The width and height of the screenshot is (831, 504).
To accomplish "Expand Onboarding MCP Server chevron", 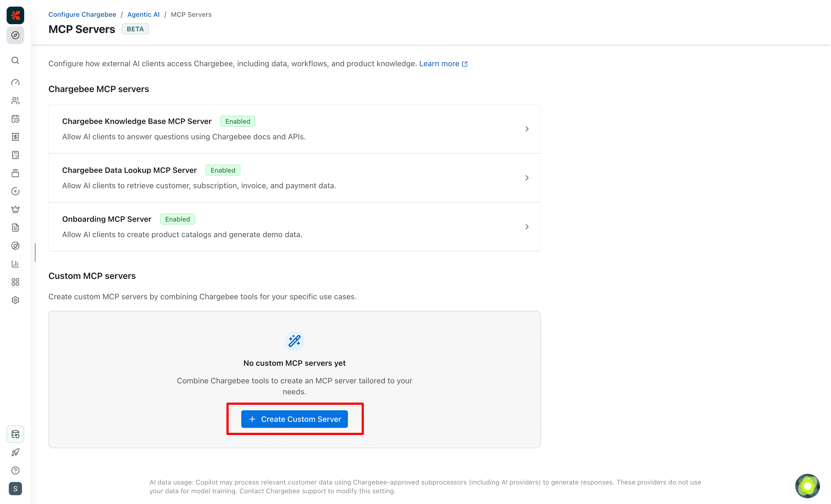I will pos(527,227).
